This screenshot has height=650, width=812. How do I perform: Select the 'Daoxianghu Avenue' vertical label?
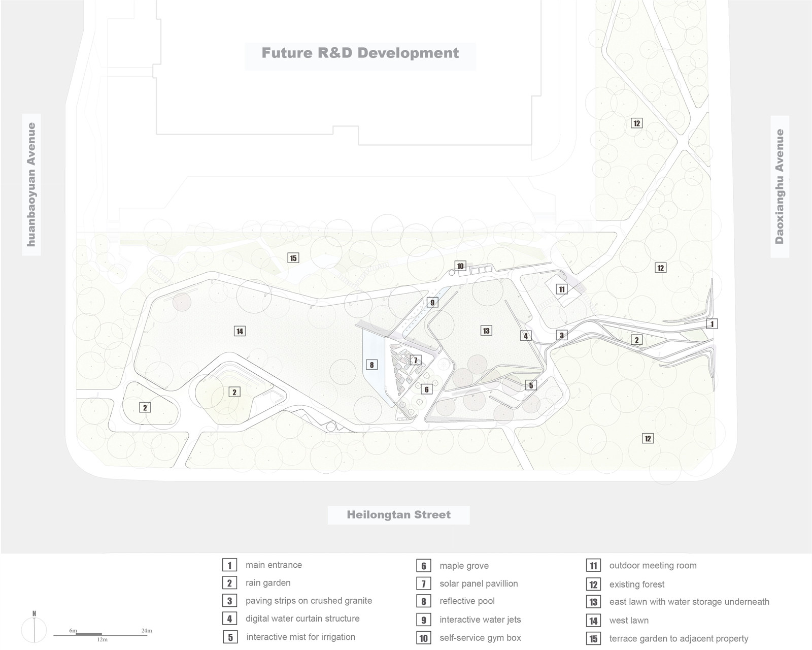[780, 186]
